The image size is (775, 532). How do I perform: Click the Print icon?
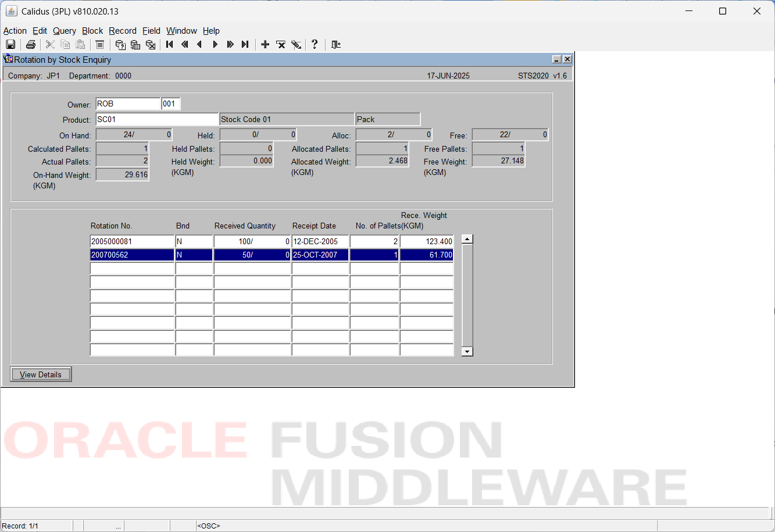[31, 44]
